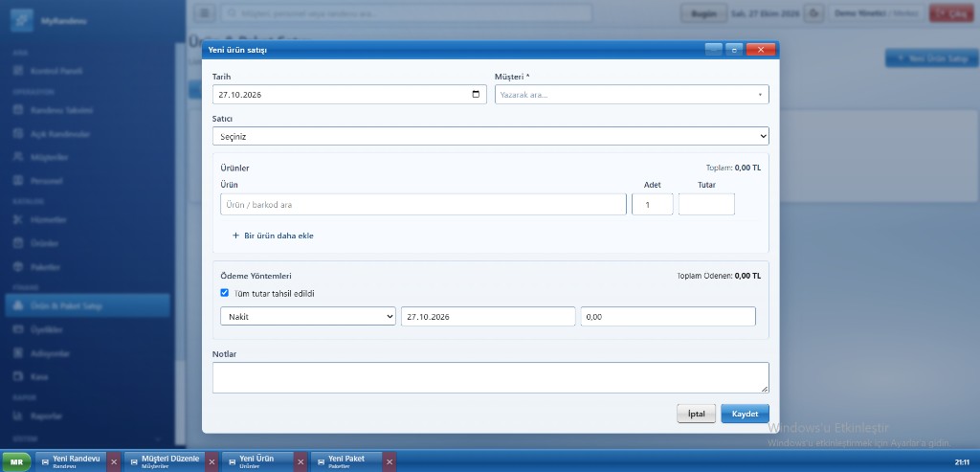Click the Bugün button in background header

[x=703, y=13]
